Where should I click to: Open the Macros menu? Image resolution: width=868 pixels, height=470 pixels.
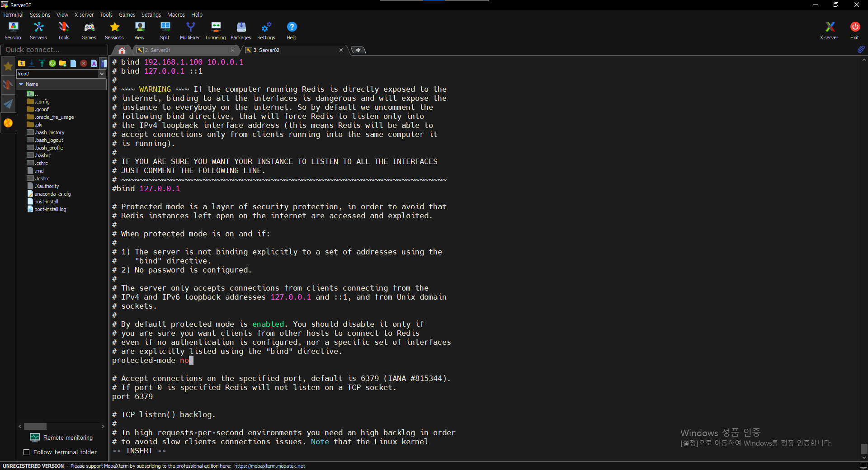pyautogui.click(x=176, y=15)
